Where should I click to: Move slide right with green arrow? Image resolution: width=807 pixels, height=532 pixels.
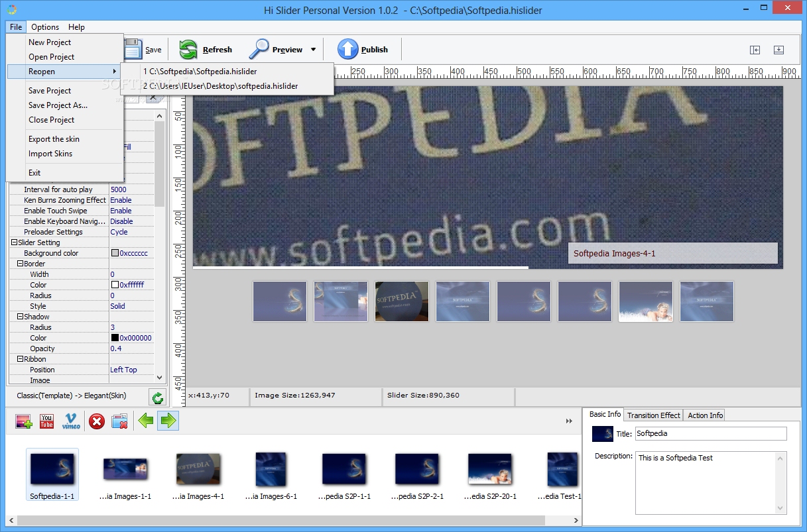168,420
